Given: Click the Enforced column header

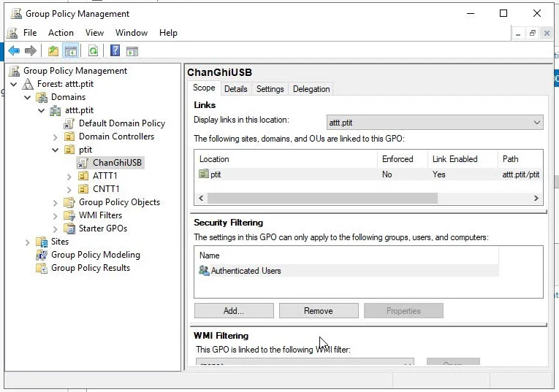Looking at the screenshot, I should pos(403,159).
